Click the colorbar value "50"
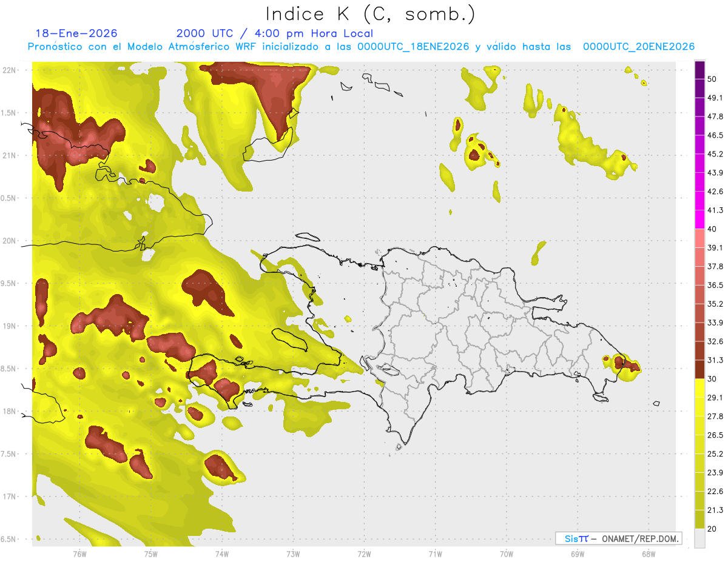The width and height of the screenshot is (728, 562). (712, 79)
